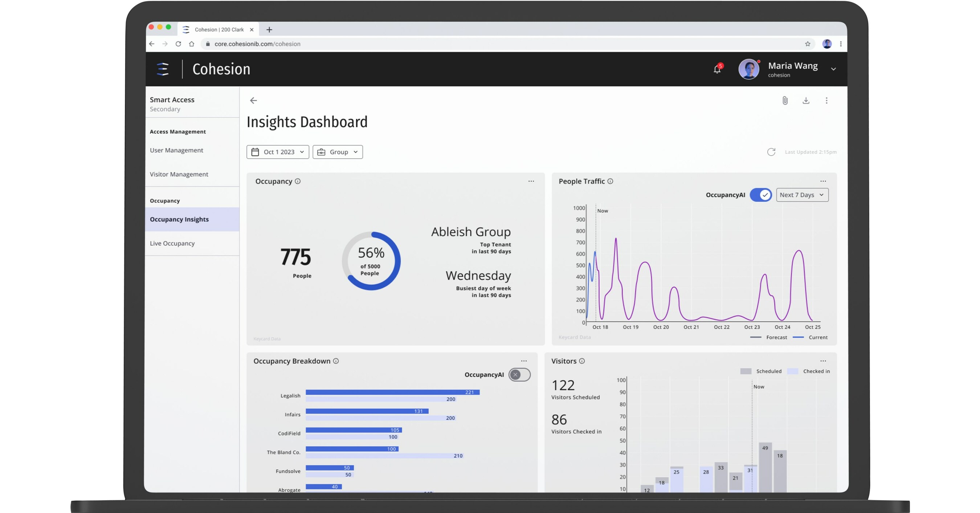
Task: Enable OccupancyAI toggle in Occupancy Breakdown
Action: pyautogui.click(x=519, y=374)
